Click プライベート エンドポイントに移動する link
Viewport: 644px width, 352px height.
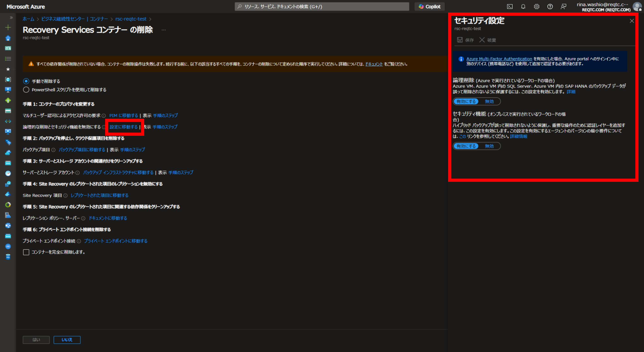pyautogui.click(x=116, y=241)
